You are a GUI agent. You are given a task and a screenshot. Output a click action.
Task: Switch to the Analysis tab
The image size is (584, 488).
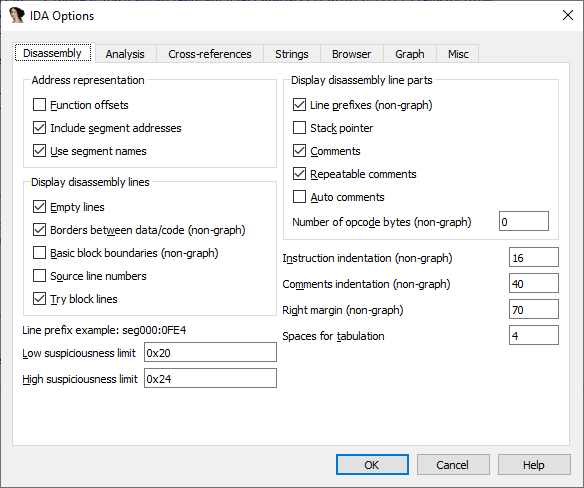(125, 54)
